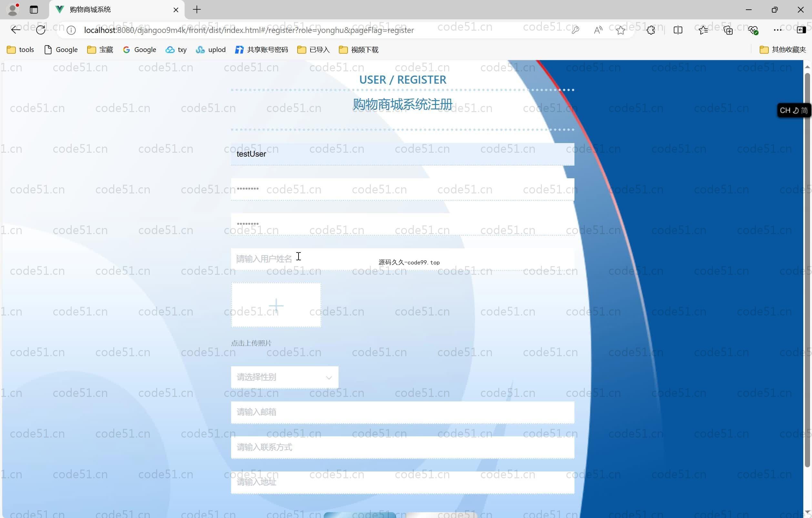Click the first password field
The height and width of the screenshot is (518, 812).
coord(402,189)
